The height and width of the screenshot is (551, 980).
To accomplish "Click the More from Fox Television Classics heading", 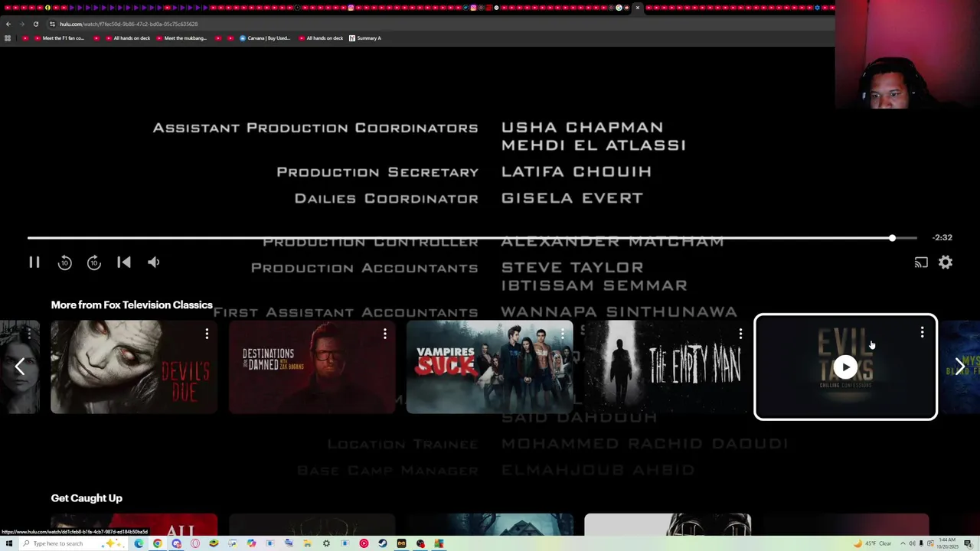I will pos(132,305).
